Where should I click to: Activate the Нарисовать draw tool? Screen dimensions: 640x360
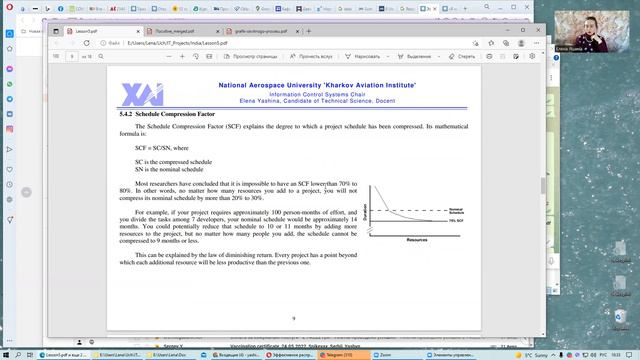(362, 56)
